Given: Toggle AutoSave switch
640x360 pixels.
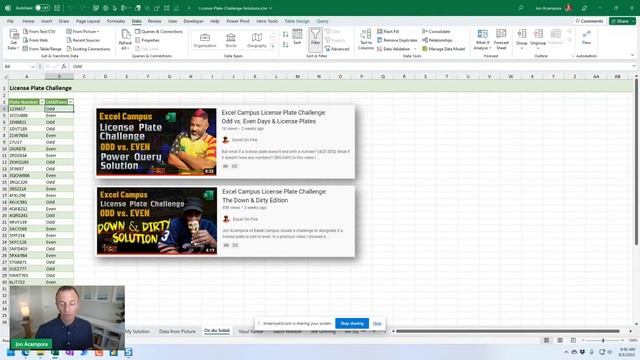Looking at the screenshot, I should pyautogui.click(x=42, y=8).
